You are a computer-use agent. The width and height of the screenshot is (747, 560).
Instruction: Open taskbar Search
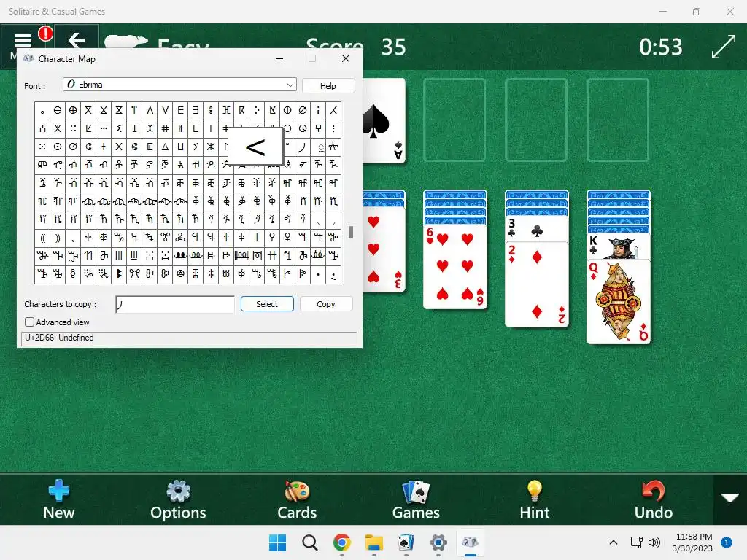309,542
